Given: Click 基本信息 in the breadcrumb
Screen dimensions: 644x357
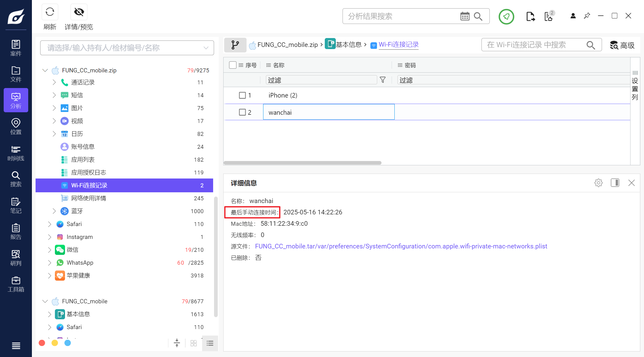Looking at the screenshot, I should point(349,45).
